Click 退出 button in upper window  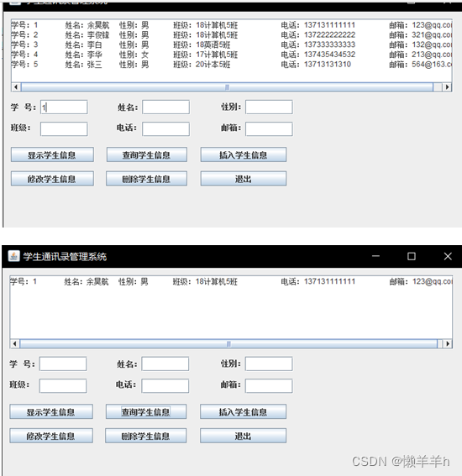[x=244, y=179]
